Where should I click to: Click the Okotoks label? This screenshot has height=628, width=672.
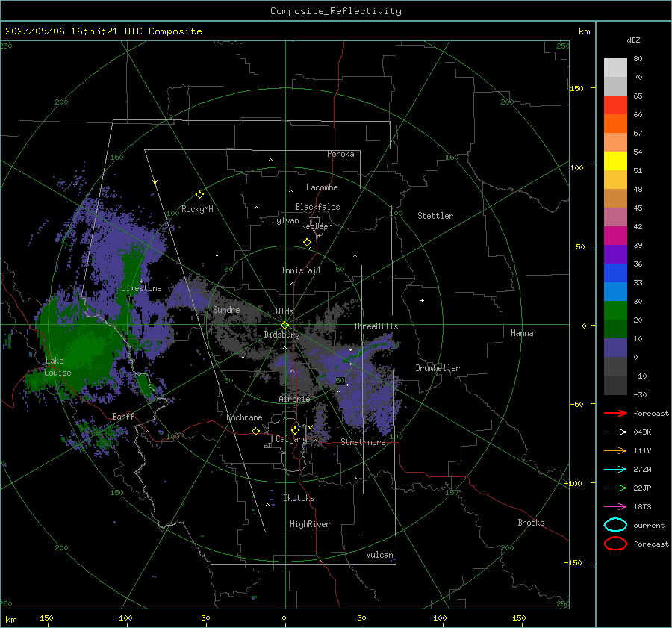point(299,498)
